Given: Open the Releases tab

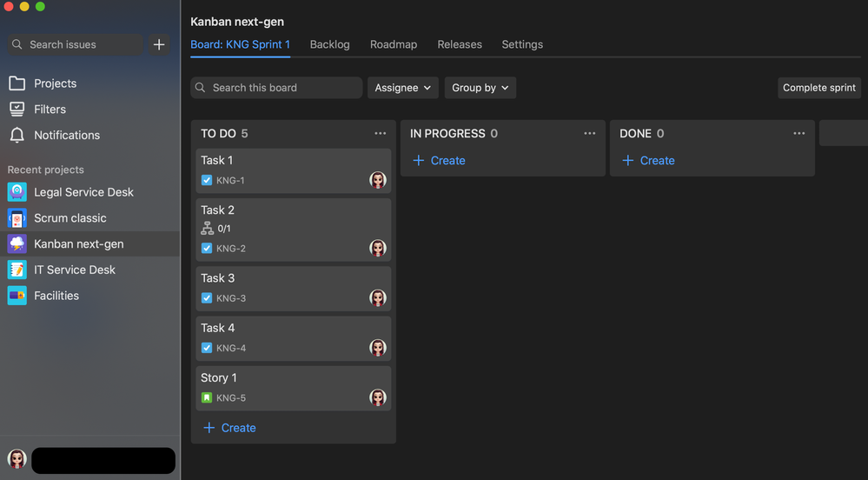Looking at the screenshot, I should coord(460,44).
